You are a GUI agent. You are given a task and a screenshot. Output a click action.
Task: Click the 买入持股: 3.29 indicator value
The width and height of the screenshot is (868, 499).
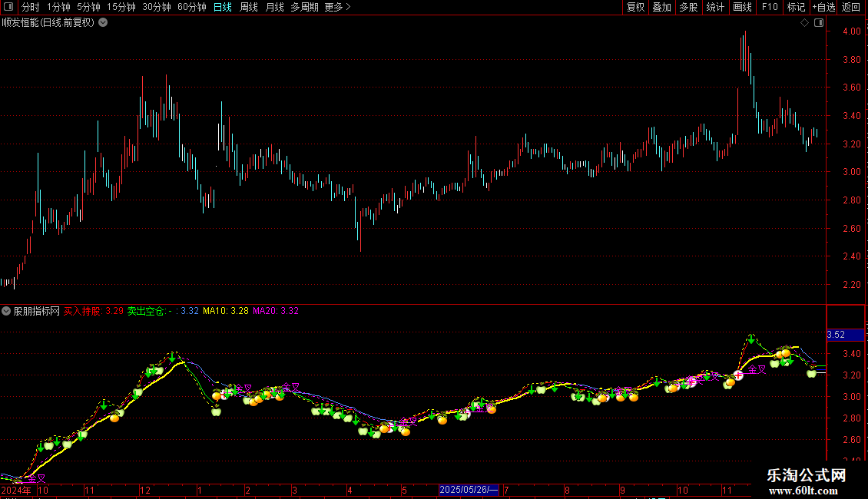click(94, 311)
